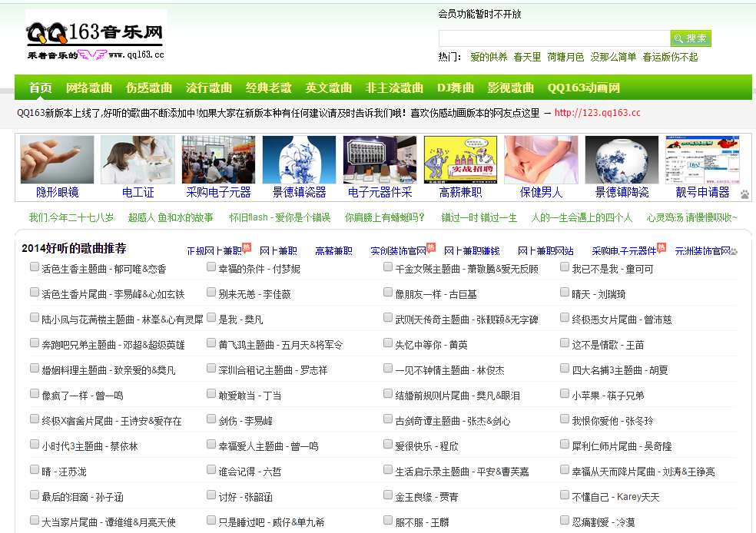756x533 pixels.
Task: Click hot search link 没那么简单
Action: [613, 57]
